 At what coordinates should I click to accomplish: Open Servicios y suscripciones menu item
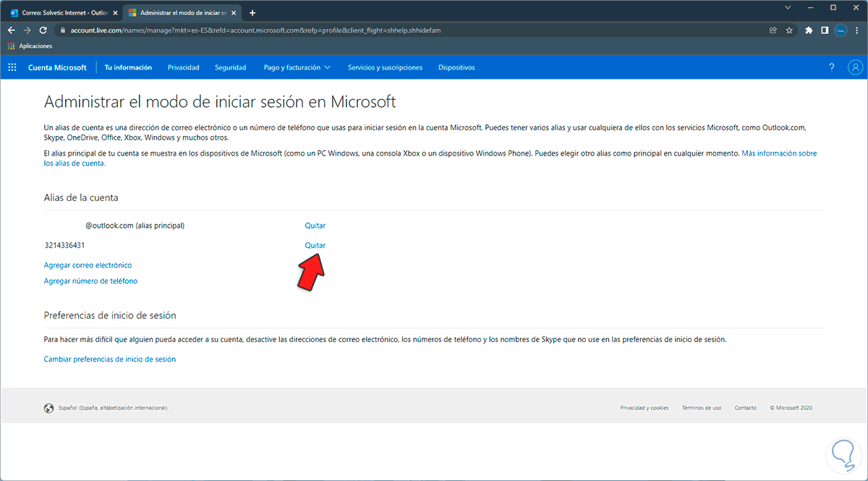[x=385, y=67]
